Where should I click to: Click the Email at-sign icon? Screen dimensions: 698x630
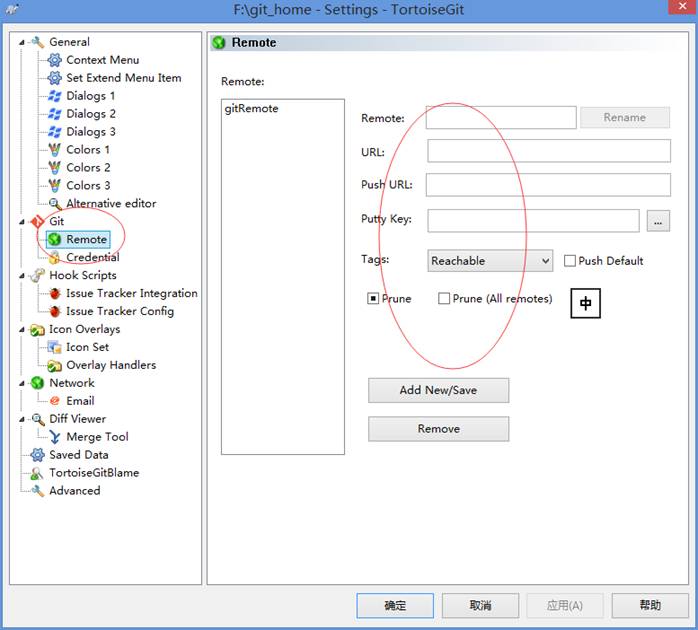click(x=54, y=401)
